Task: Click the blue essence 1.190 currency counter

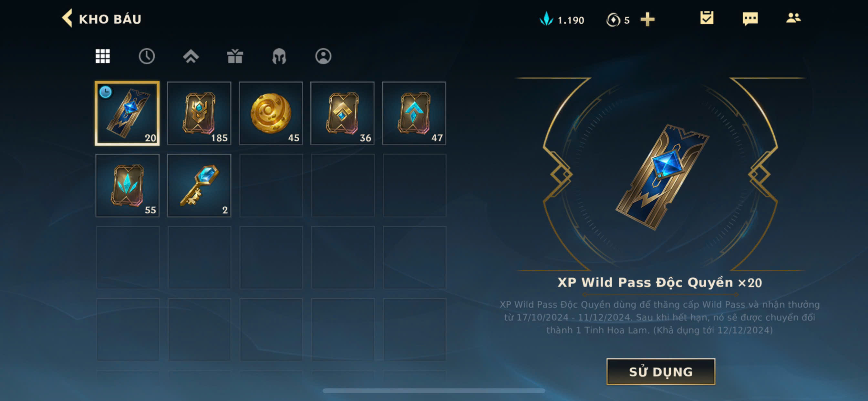Action: (x=562, y=20)
